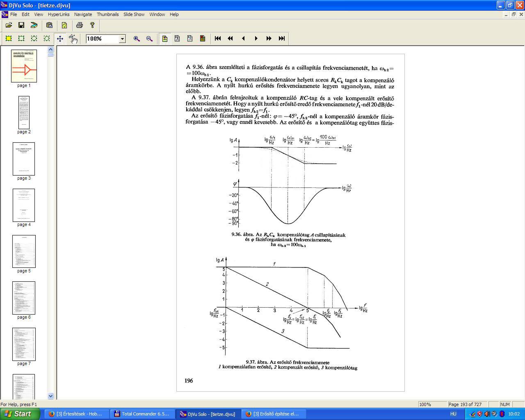525x420 pixels.
Task: Open the Slide Show menu
Action: (x=134, y=14)
